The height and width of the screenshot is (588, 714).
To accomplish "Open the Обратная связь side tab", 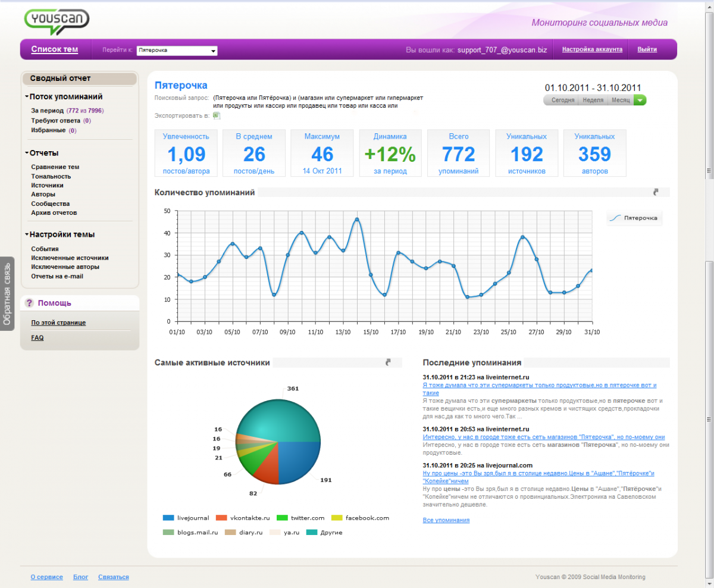I will 7,293.
